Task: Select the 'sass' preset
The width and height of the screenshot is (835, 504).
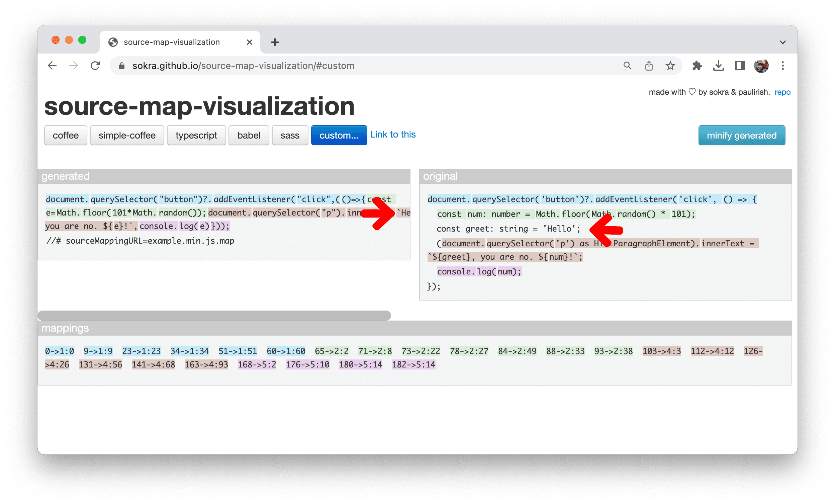Action: click(x=289, y=136)
